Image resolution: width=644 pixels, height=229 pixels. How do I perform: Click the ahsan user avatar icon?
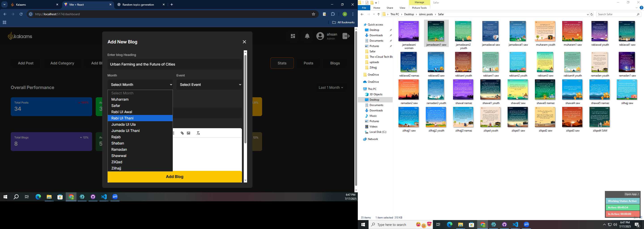[320, 36]
